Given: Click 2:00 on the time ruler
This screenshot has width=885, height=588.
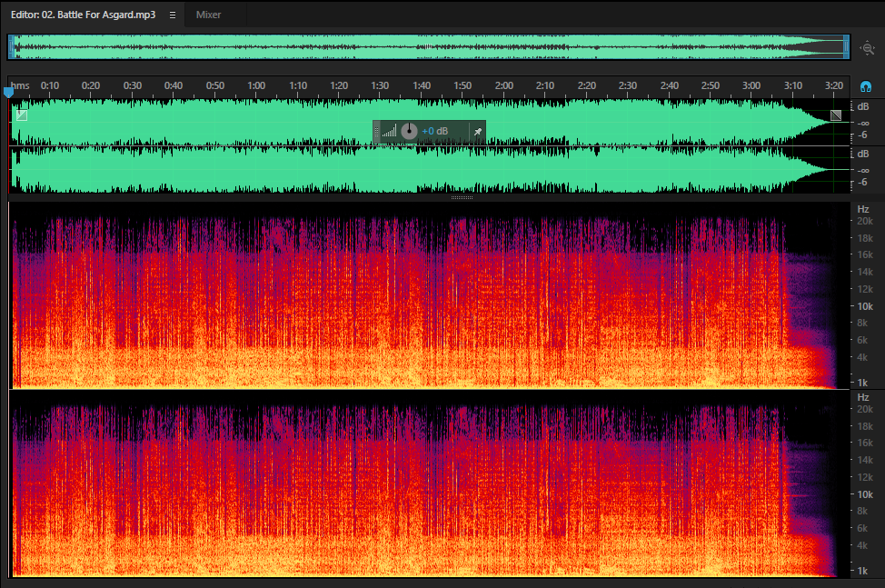Looking at the screenshot, I should click(x=504, y=85).
